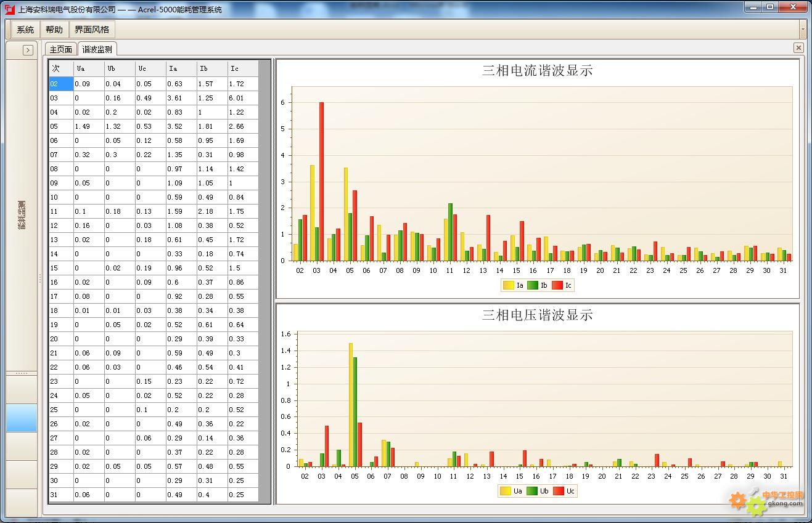Toggle the Ic red legend marker
This screenshot has width=812, height=523.
[557, 285]
